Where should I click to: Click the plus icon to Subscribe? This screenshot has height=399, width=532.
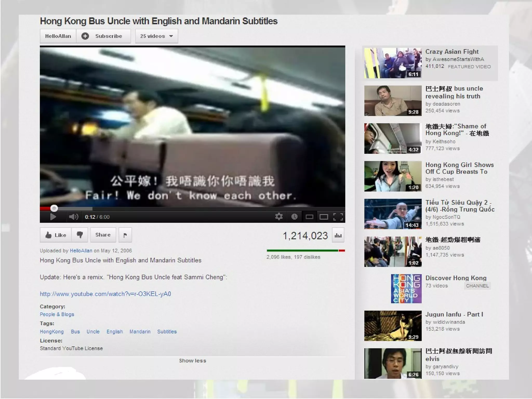[x=85, y=36]
